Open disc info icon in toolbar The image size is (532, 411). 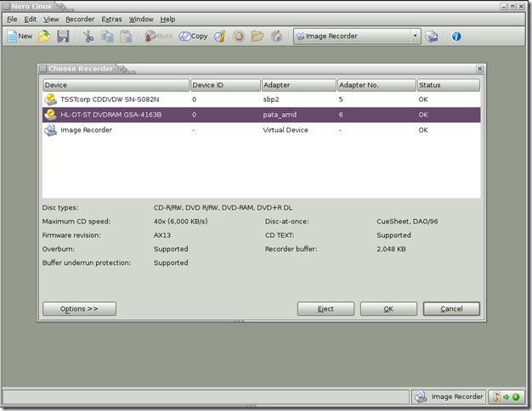click(220, 36)
